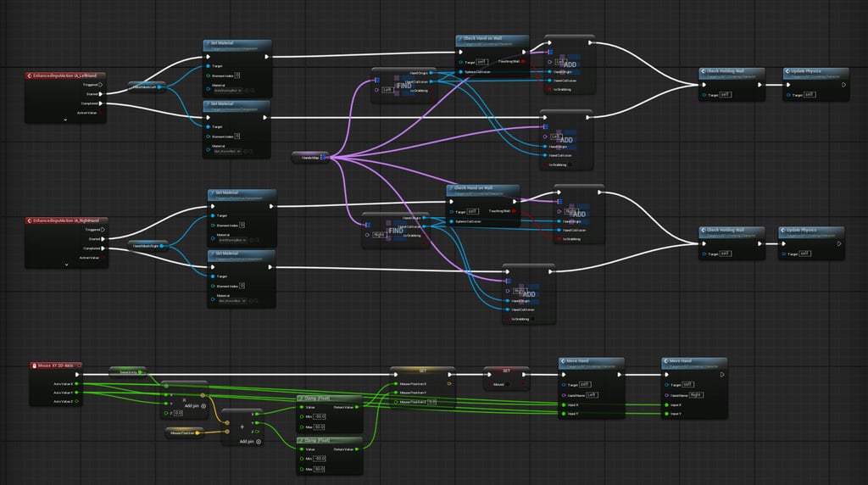
Task: Click function icon of Set Material fed by IA_LeftHand Completed
Action: (208, 103)
